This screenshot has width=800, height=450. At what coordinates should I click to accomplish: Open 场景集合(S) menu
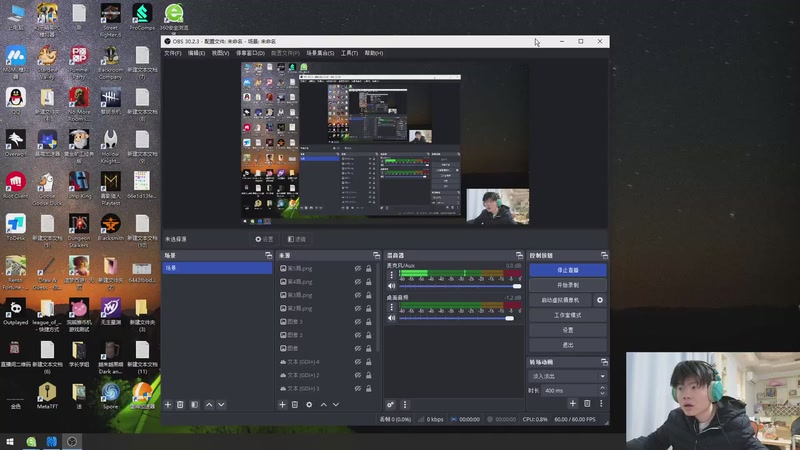coord(320,53)
